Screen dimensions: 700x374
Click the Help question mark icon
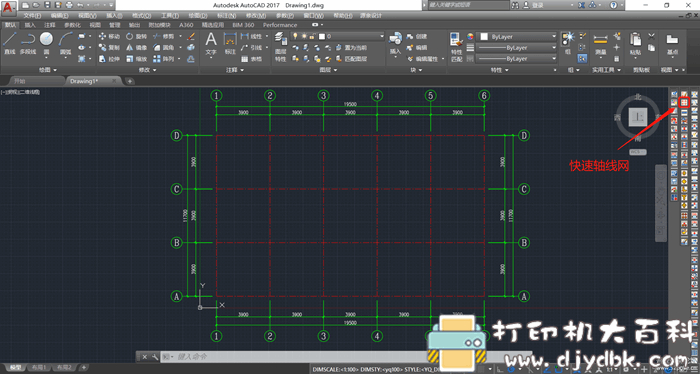(614, 5)
